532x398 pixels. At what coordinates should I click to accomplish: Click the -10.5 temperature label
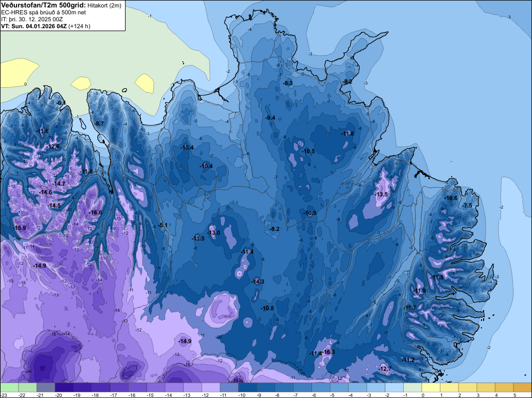point(309,151)
